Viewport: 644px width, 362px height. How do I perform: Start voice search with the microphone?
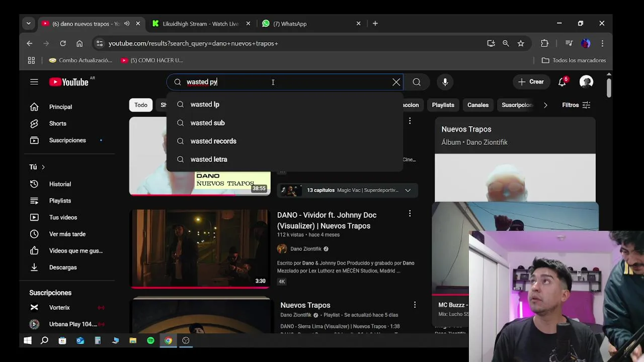click(x=445, y=82)
